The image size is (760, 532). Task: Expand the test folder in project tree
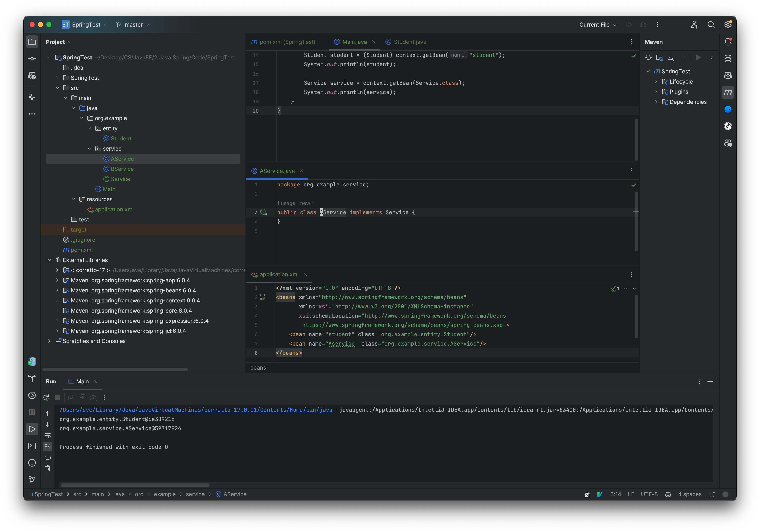[x=65, y=219]
